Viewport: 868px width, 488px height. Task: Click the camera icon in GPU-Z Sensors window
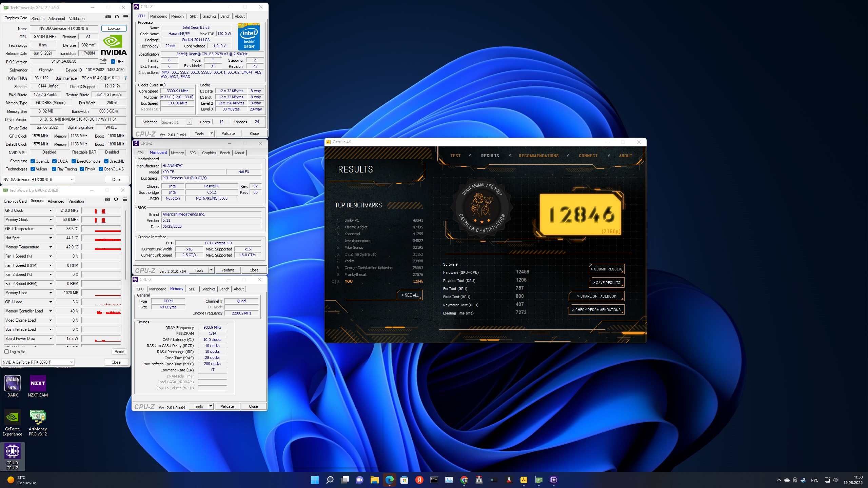click(x=107, y=199)
